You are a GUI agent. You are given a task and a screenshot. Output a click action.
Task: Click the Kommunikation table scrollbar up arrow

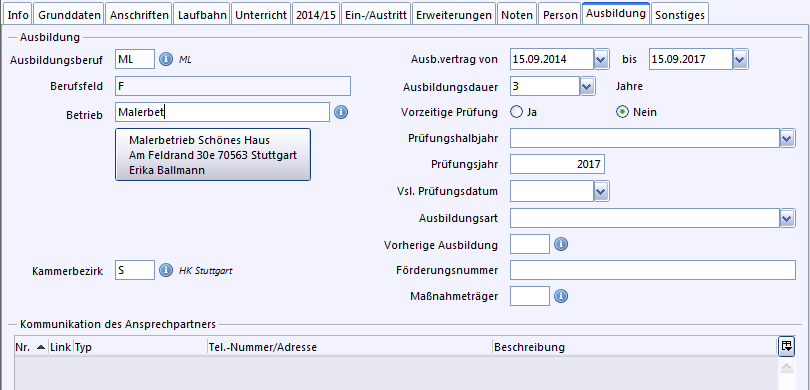point(786,368)
